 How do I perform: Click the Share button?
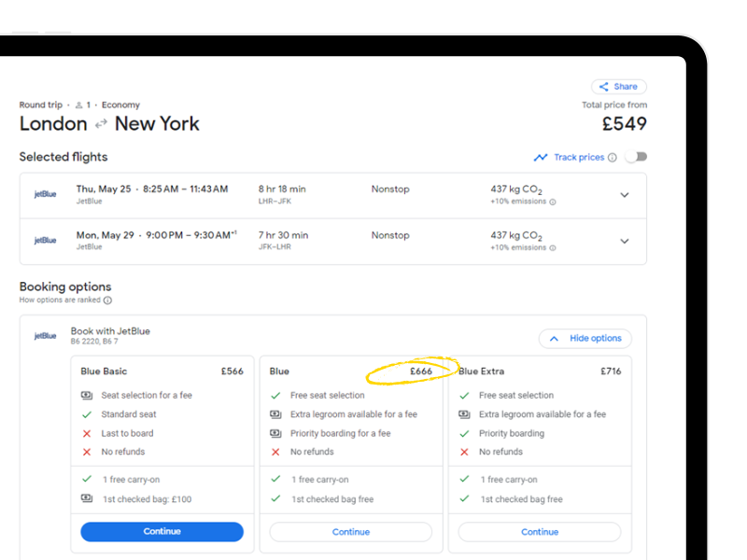point(618,87)
